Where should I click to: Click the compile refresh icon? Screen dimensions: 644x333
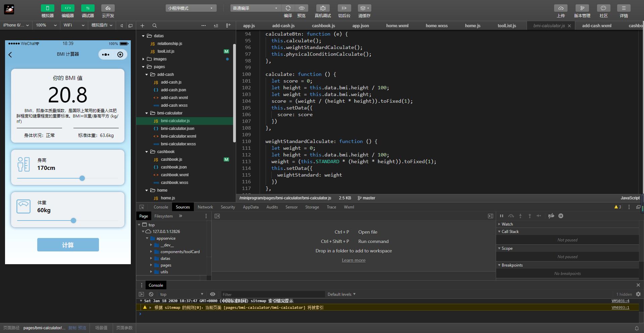pyautogui.click(x=288, y=8)
